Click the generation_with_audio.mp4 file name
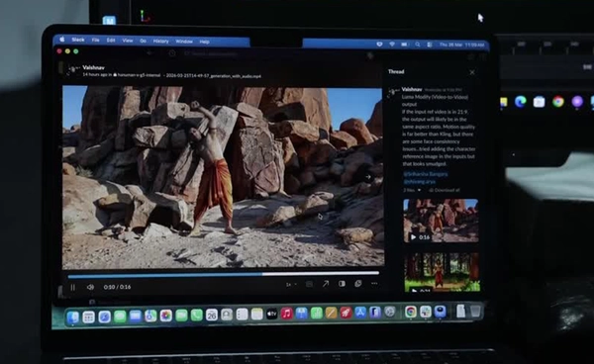Image resolution: width=594 pixels, height=364 pixels. (x=213, y=76)
